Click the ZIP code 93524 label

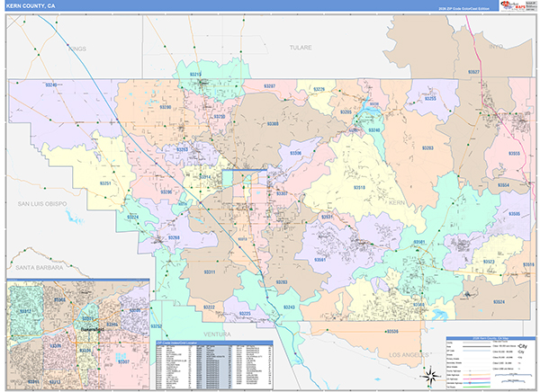pos(499,302)
